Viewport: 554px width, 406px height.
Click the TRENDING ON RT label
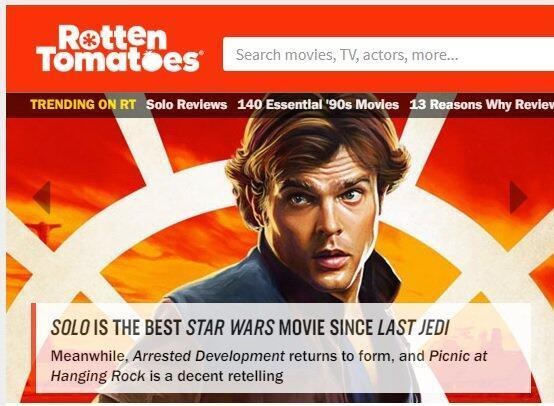83,105
